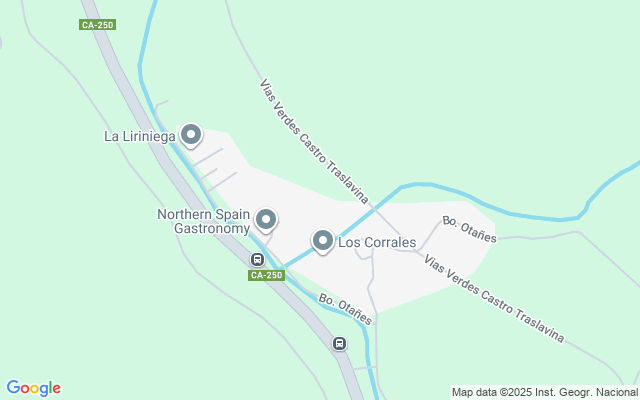This screenshot has height=400, width=640.
Task: Click Vias Verdes Castro Traslavina label above Los Corrales
Action: (314, 141)
